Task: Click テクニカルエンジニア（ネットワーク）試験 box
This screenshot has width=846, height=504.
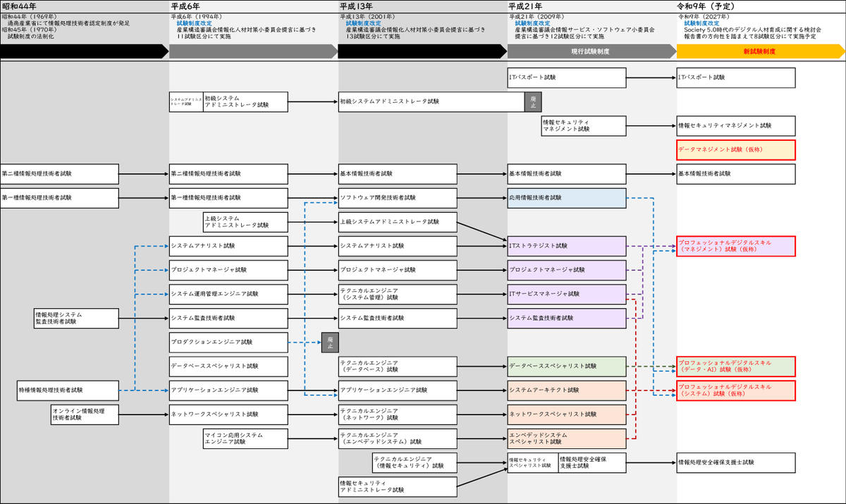Action: point(398,414)
